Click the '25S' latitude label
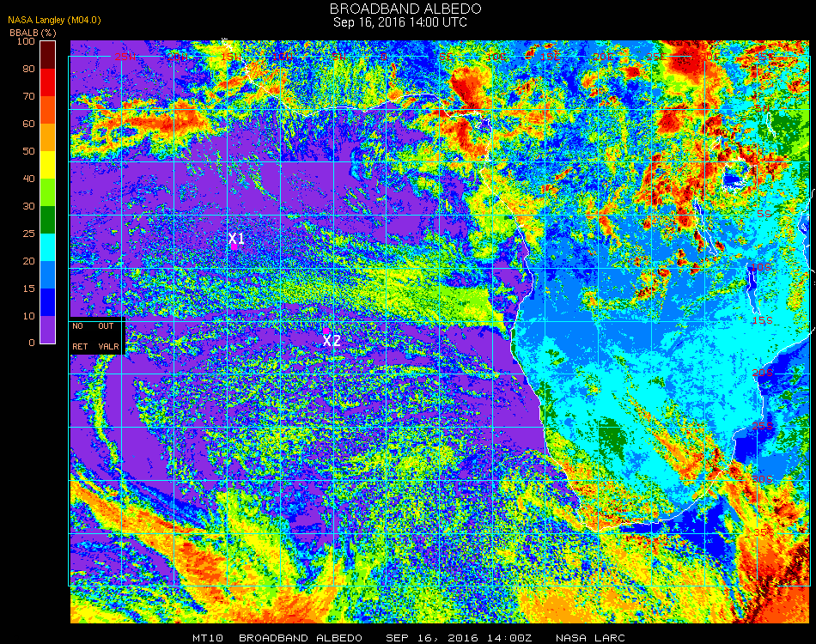Image resolution: width=816 pixels, height=644 pixels. (x=762, y=426)
